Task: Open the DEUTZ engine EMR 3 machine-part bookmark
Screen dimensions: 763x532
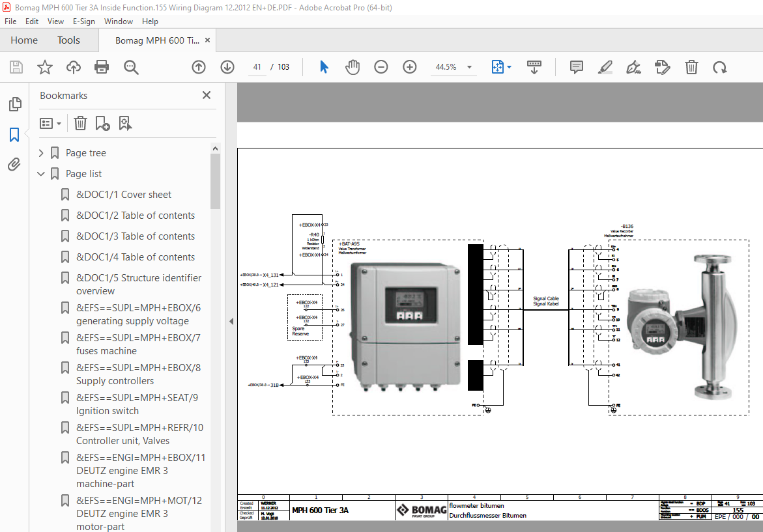Action: pos(141,471)
